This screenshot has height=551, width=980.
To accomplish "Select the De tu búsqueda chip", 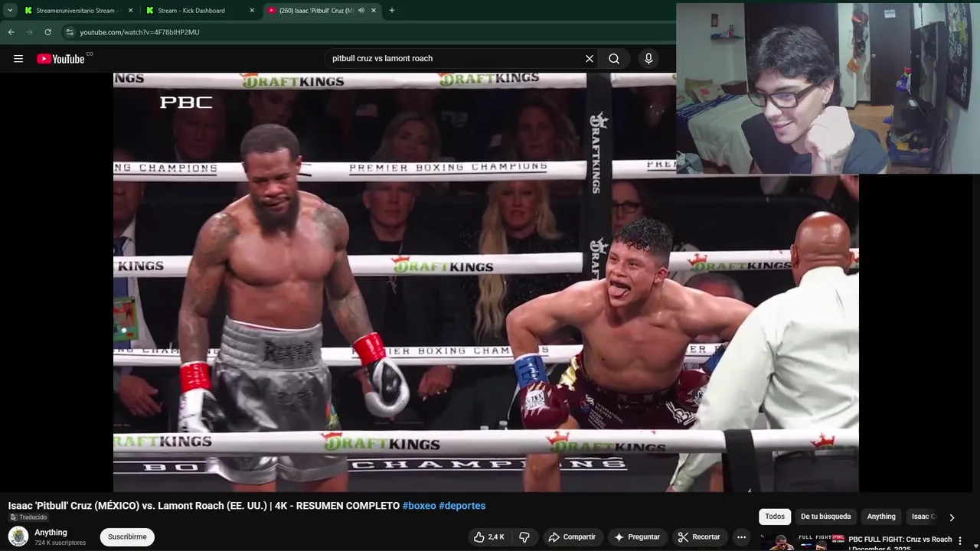I will 825,517.
